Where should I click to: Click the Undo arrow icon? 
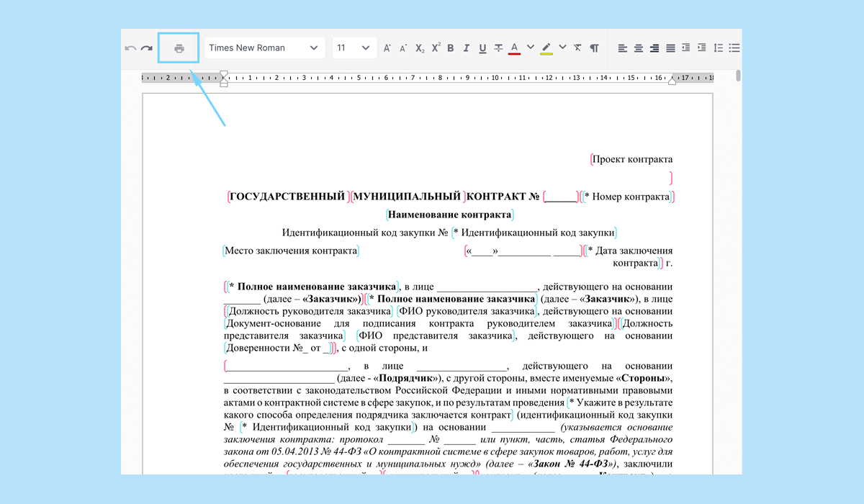click(130, 48)
